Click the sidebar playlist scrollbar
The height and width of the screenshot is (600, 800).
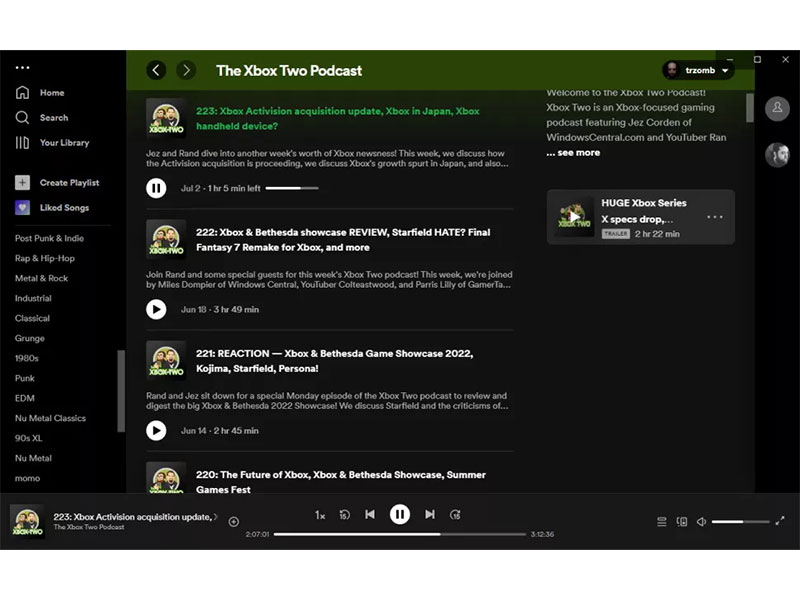(x=121, y=391)
